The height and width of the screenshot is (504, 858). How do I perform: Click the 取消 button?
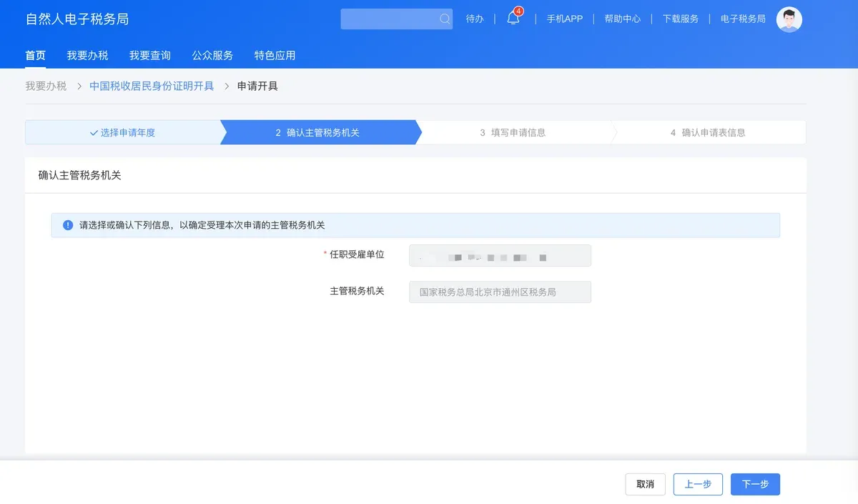click(645, 484)
